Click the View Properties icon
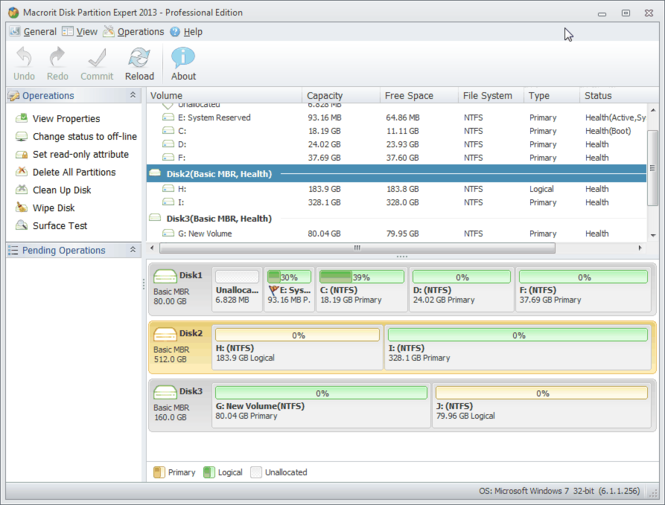 (21, 118)
